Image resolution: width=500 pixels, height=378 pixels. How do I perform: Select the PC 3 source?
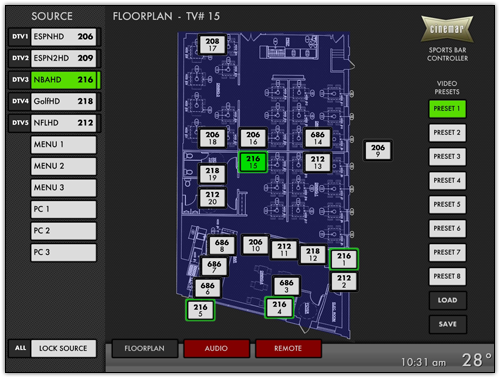[x=64, y=252]
